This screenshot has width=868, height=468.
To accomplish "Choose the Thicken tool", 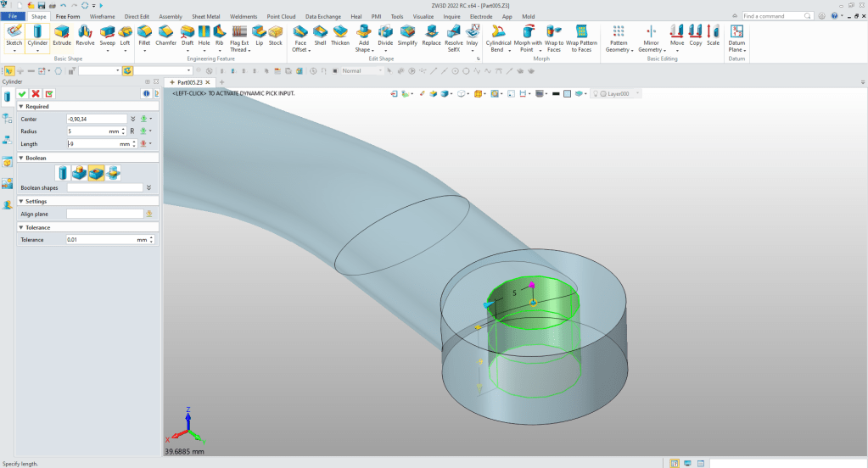I will [x=340, y=35].
